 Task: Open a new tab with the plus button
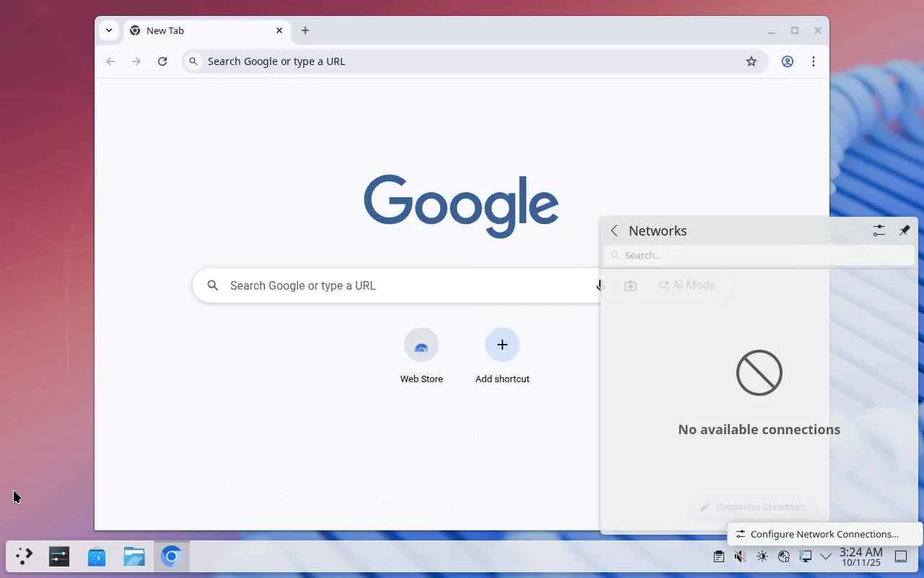coord(305,30)
